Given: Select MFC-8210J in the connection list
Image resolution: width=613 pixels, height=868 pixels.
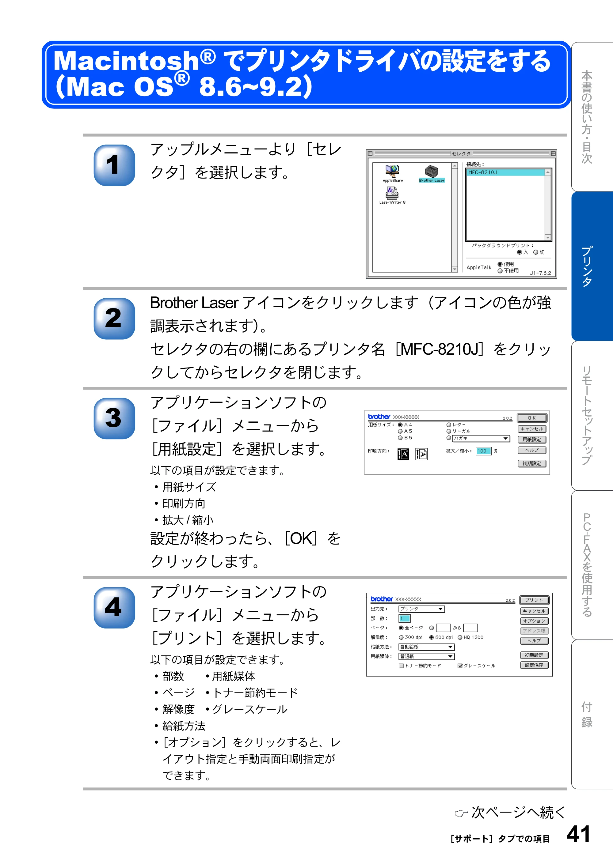Looking at the screenshot, I should 505,172.
